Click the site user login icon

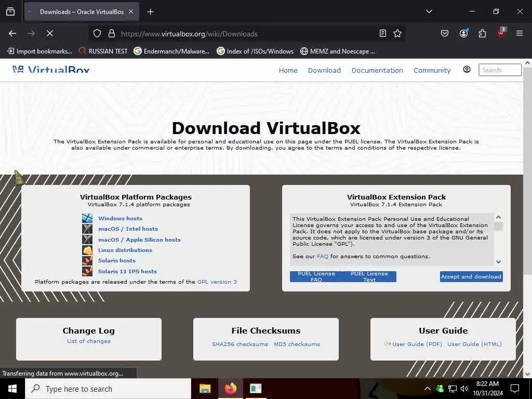[x=467, y=70]
